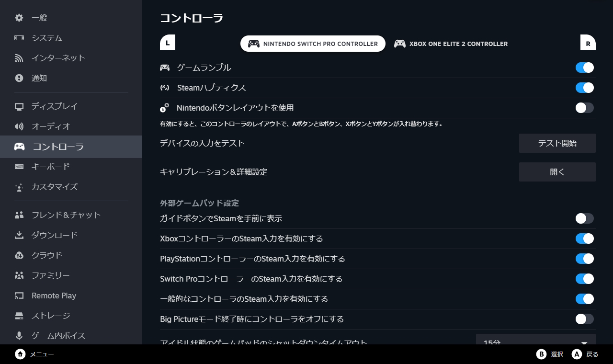Click the B button glyph for 選択
Image resolution: width=613 pixels, height=364 pixels.
point(541,354)
